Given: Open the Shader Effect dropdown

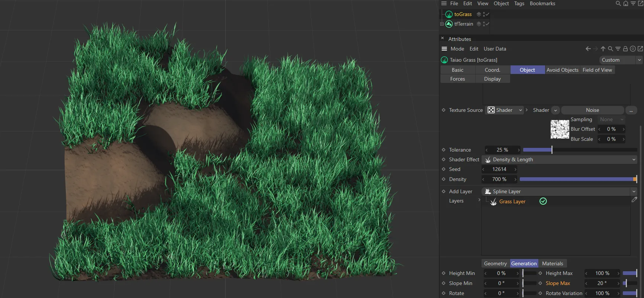Looking at the screenshot, I should (x=559, y=160).
